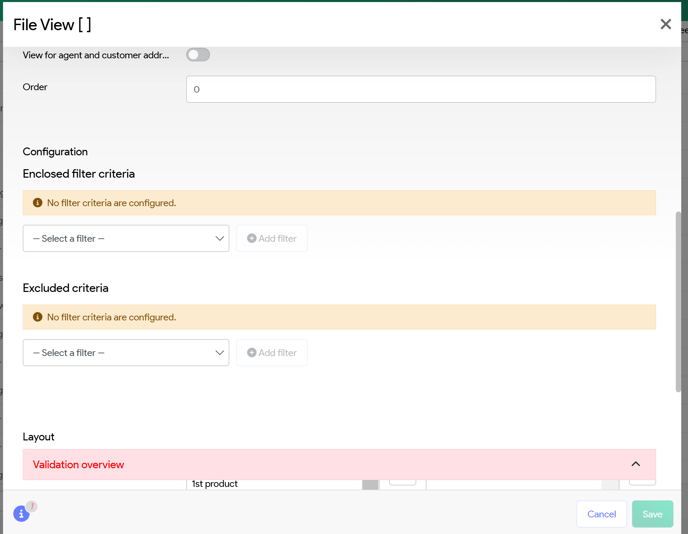The width and height of the screenshot is (688, 534).
Task: Click plus icon on Excluded Add filter button
Action: [x=252, y=353]
